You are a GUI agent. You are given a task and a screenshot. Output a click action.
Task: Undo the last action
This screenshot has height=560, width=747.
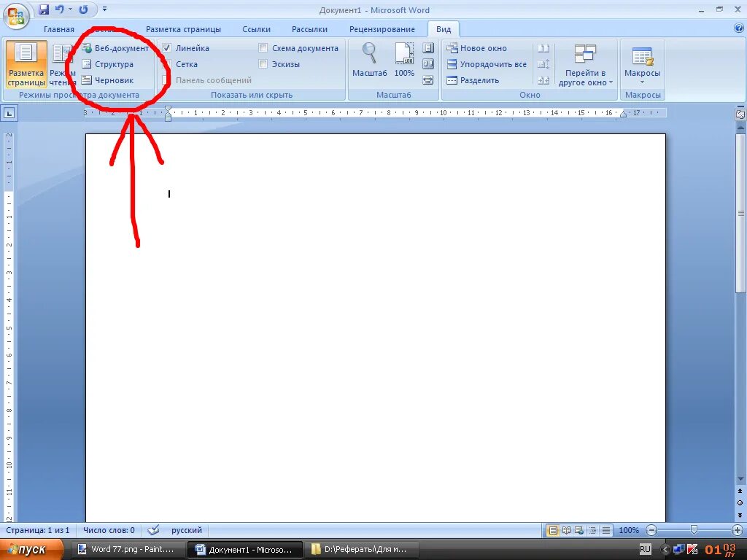[60, 9]
